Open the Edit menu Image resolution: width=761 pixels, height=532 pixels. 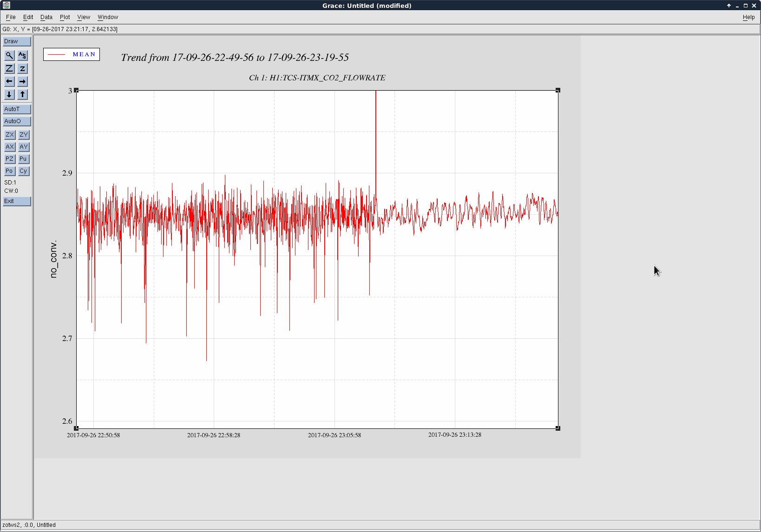pyautogui.click(x=28, y=17)
